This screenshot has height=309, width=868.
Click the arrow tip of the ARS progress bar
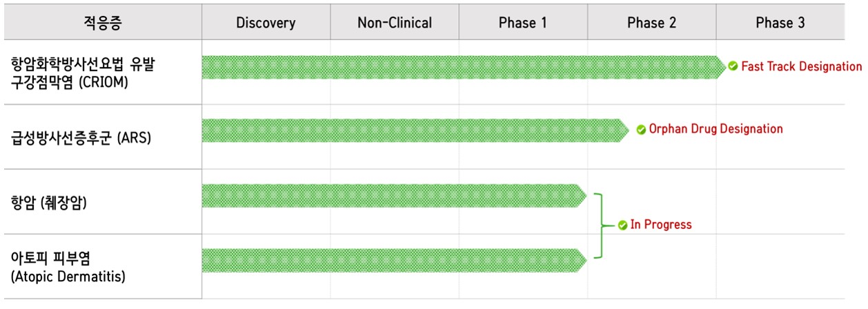coord(624,130)
